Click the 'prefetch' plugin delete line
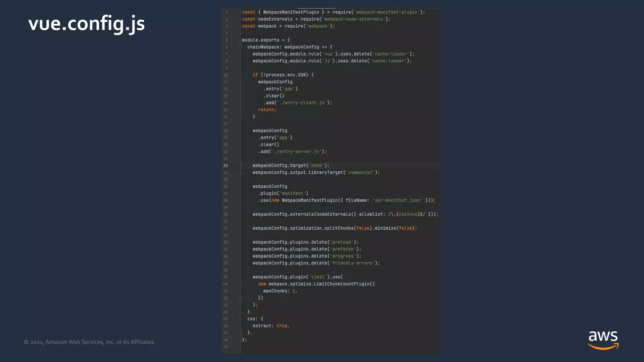Image resolution: width=644 pixels, height=362 pixels. [x=307, y=249]
